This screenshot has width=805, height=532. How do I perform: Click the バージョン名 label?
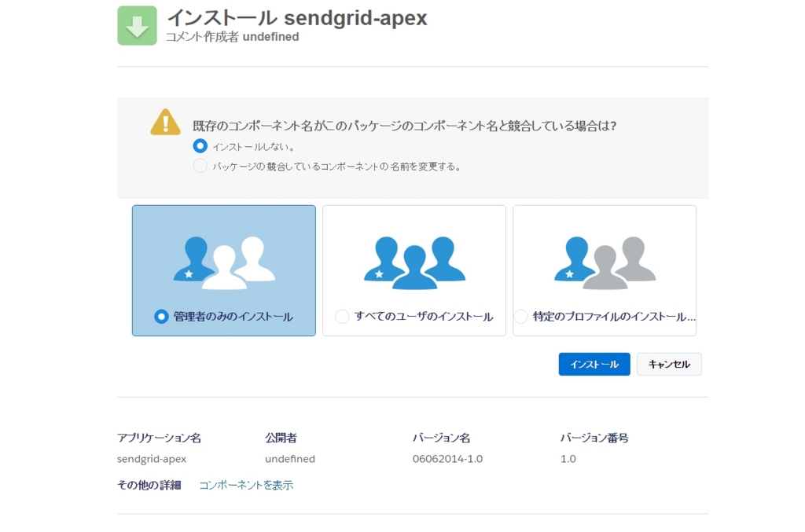(442, 438)
